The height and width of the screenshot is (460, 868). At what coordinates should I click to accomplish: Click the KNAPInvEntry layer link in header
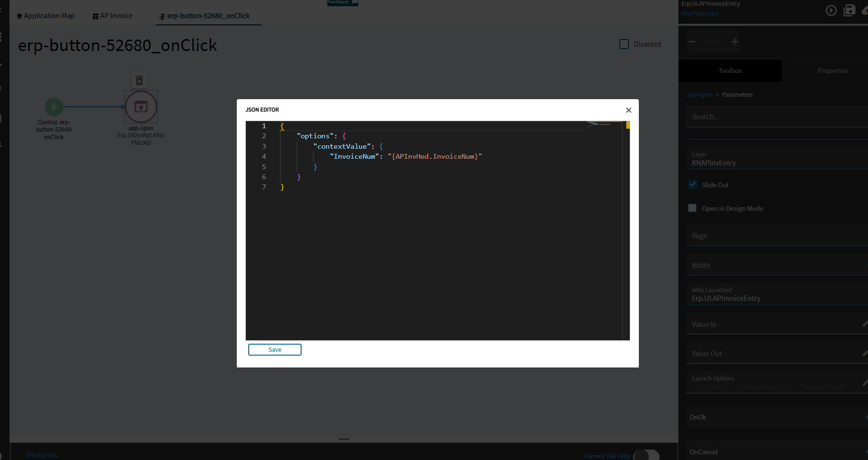[x=700, y=14]
